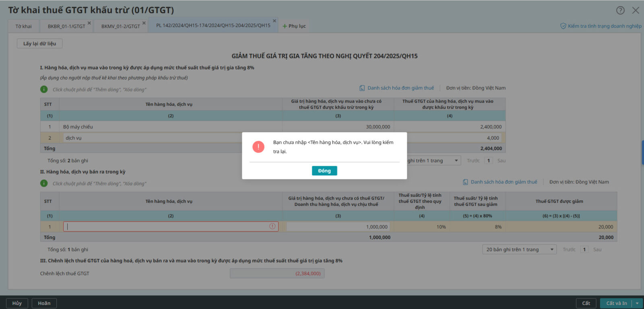Open the Cất và In dropdown arrow
Viewport: 644px width, 309px height.
pos(637,303)
